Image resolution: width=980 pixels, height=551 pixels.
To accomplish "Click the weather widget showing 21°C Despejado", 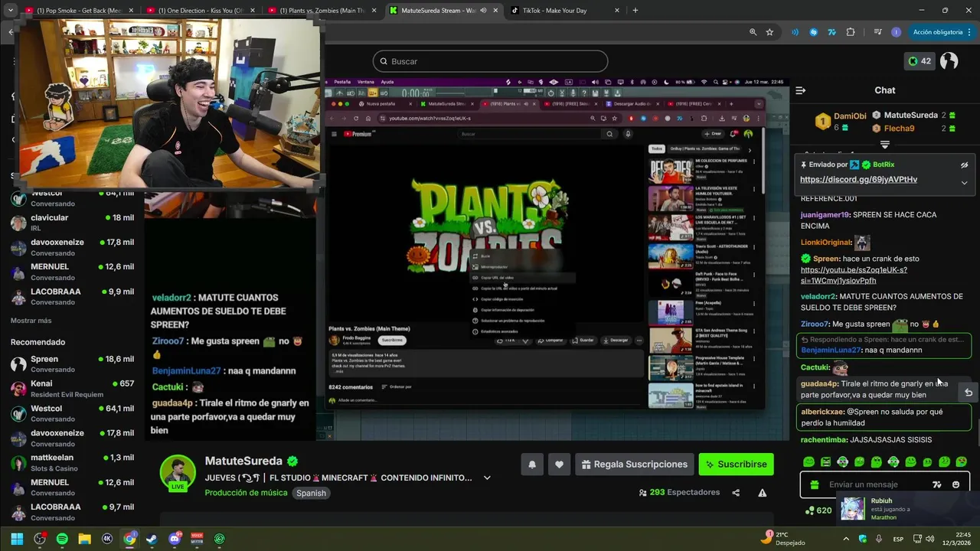I will (x=782, y=539).
